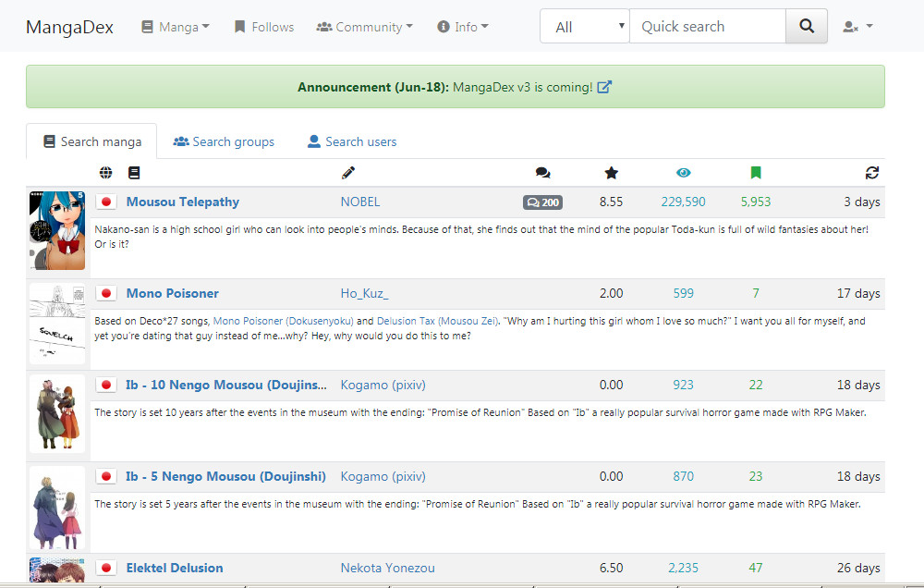The height and width of the screenshot is (588, 924).
Task: Click the Ib - 10 Nengo Mousou cover thumbnail
Action: coord(57,414)
